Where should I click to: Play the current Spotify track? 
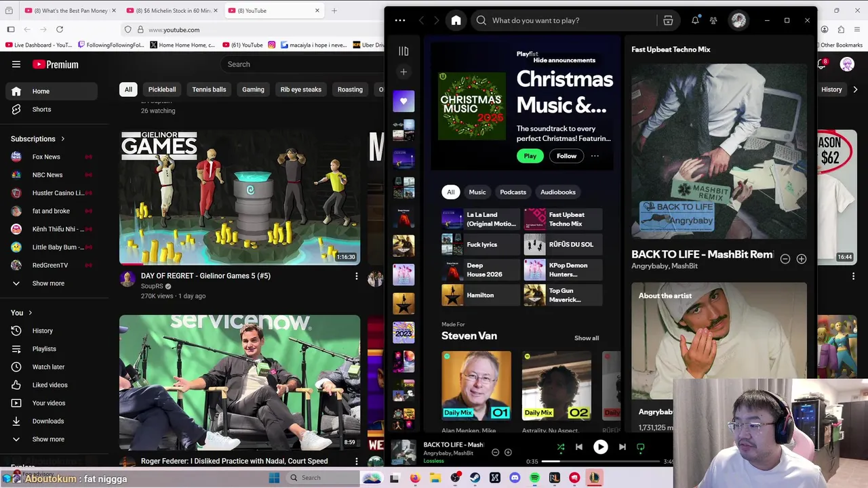pyautogui.click(x=600, y=447)
